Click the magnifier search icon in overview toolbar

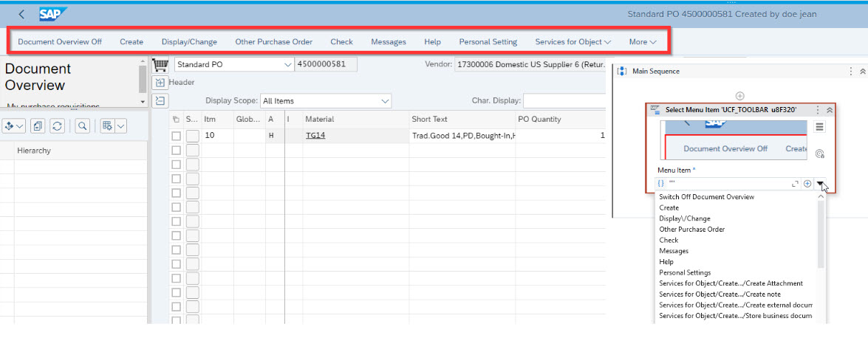pyautogui.click(x=83, y=126)
